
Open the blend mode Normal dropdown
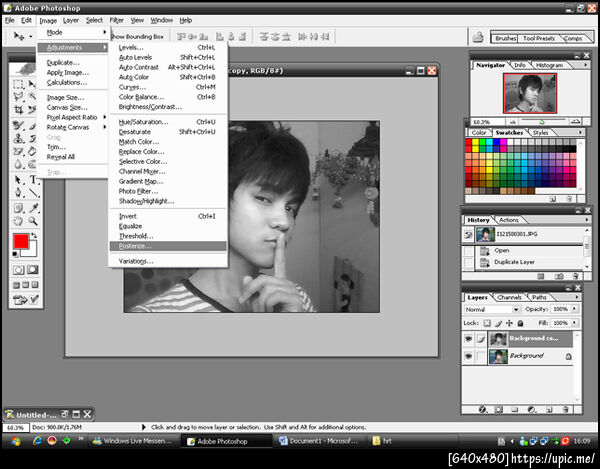click(x=492, y=309)
